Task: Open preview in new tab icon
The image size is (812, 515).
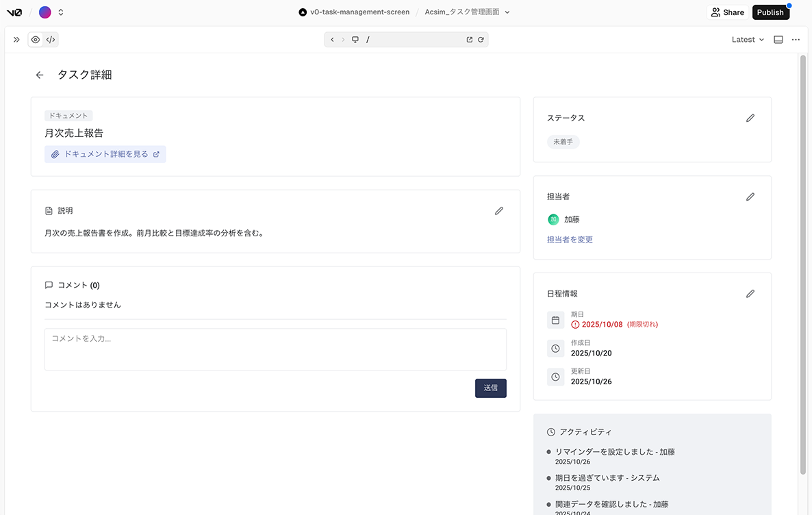Action: point(470,40)
